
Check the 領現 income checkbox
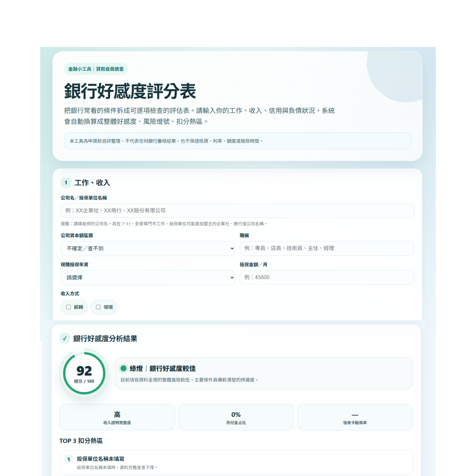98,307
